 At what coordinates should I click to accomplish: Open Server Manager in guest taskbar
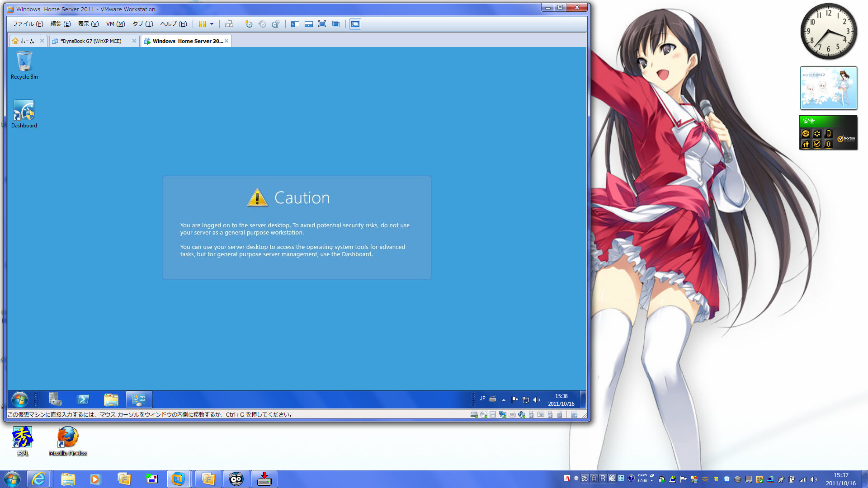pyautogui.click(x=56, y=399)
